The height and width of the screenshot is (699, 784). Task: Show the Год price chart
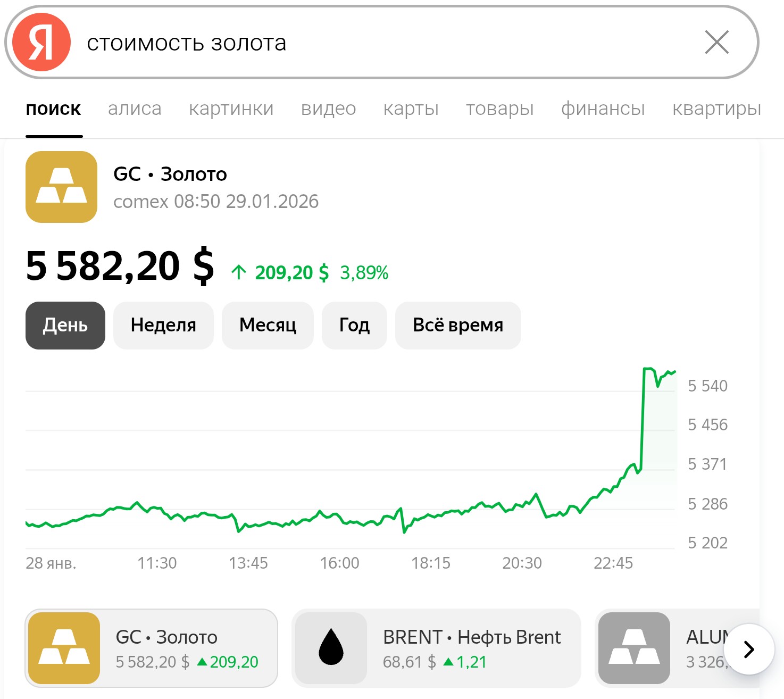pyautogui.click(x=354, y=325)
